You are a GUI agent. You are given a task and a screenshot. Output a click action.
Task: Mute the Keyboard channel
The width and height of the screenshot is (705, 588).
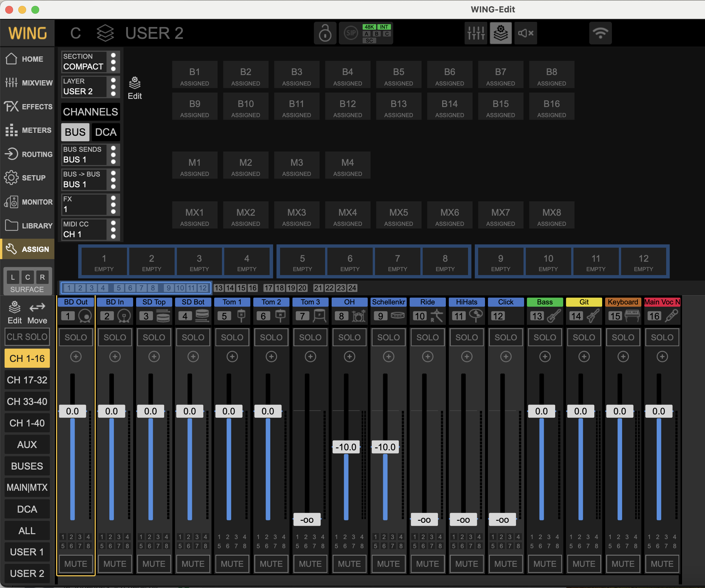623,564
